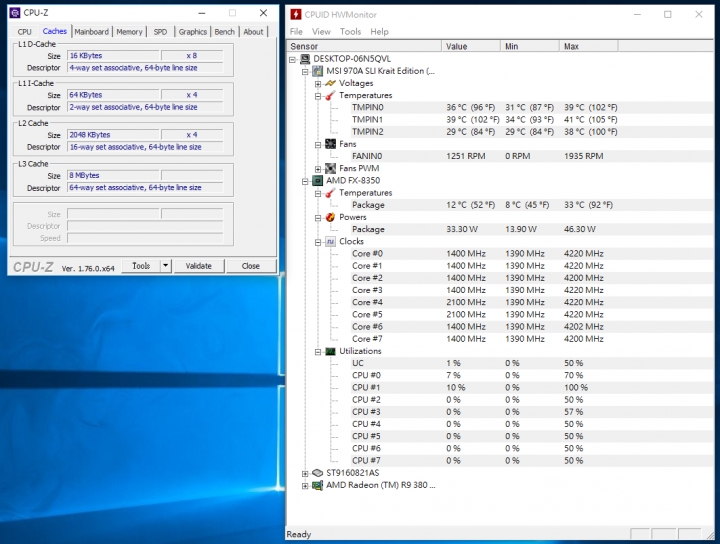The image size is (720, 544).
Task: Switch to the Memory tab
Action: click(129, 32)
